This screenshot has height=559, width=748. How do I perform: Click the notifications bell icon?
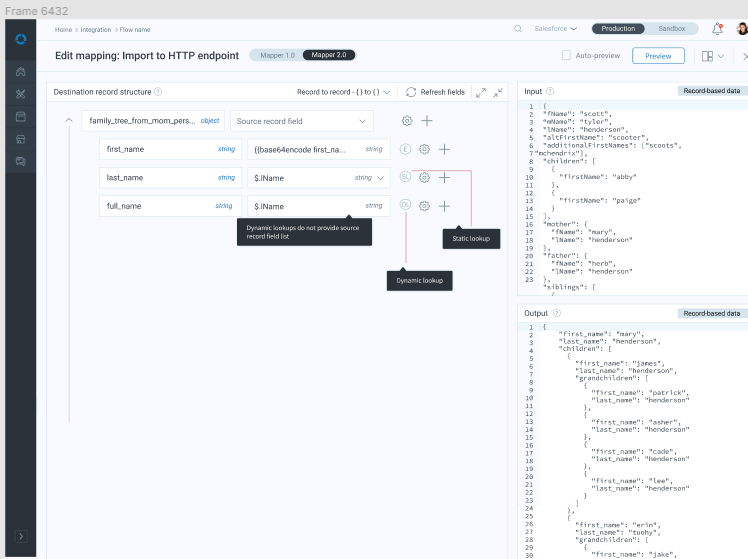717,29
